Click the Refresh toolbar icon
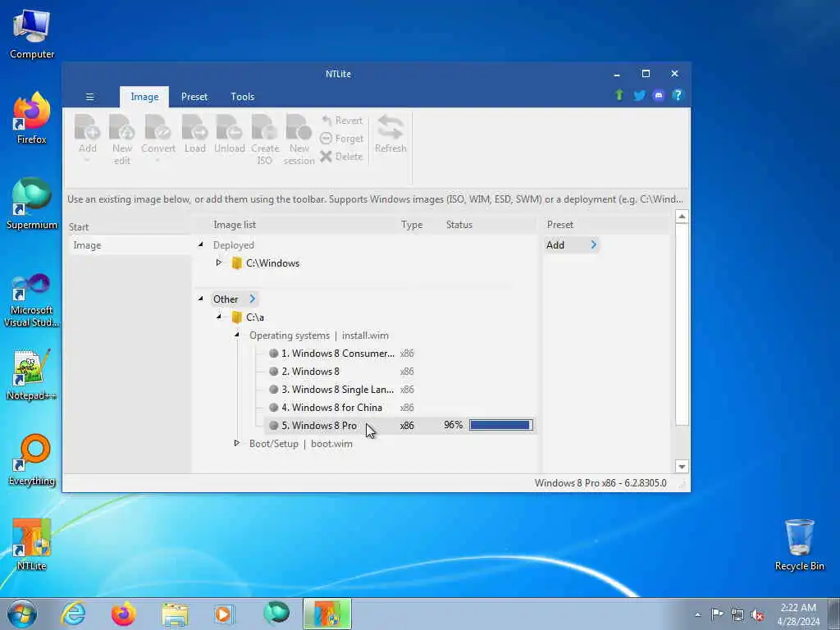 [x=390, y=134]
